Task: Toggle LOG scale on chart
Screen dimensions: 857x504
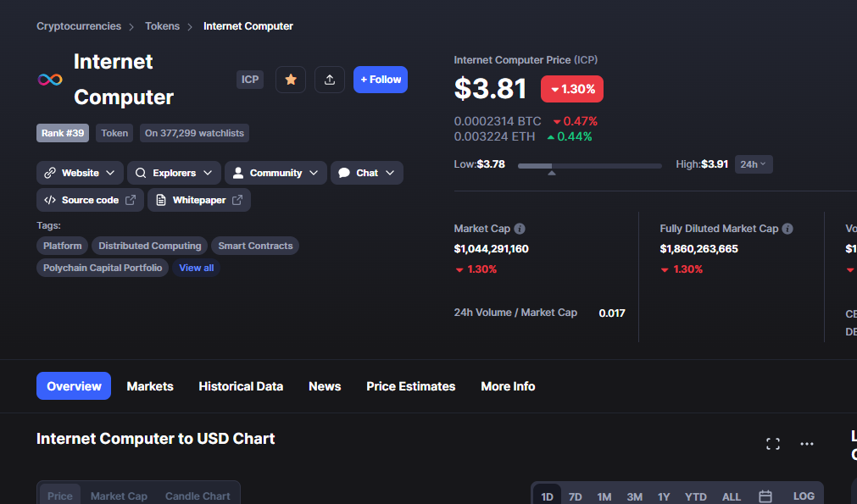Action: pyautogui.click(x=804, y=496)
